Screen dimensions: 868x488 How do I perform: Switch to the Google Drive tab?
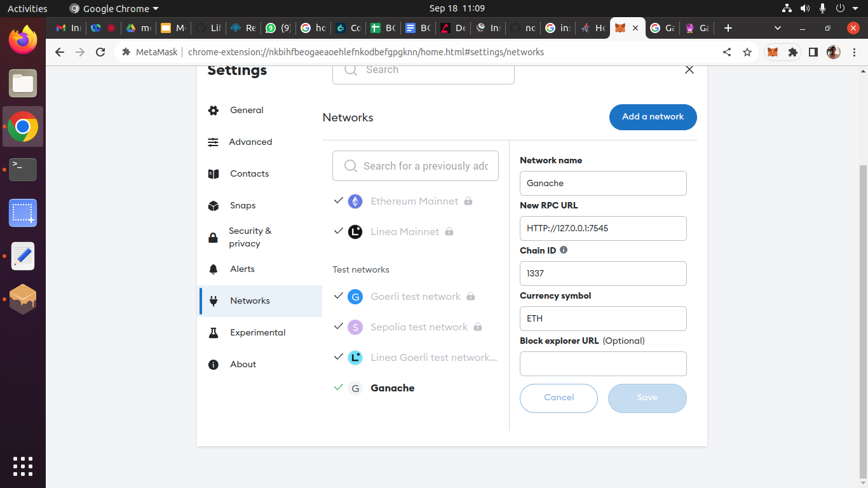pos(139,28)
